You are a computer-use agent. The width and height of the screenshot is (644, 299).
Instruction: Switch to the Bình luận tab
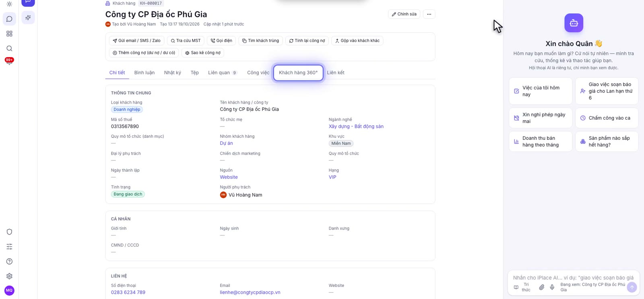[144, 73]
